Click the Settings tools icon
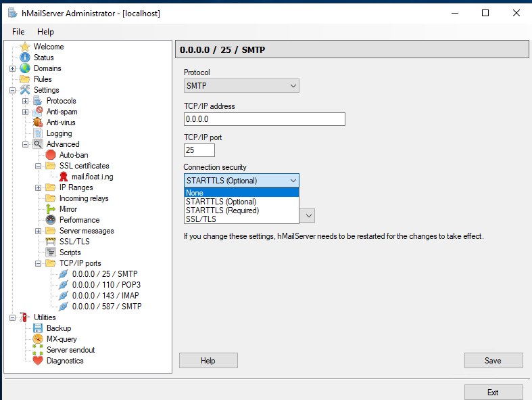Image resolution: width=532 pixels, height=400 pixels. click(x=25, y=90)
